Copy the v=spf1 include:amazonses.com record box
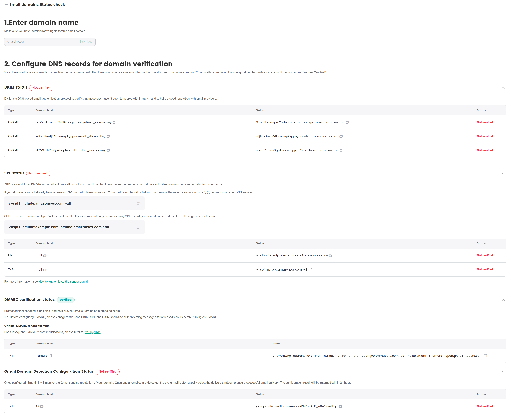 (x=138, y=204)
